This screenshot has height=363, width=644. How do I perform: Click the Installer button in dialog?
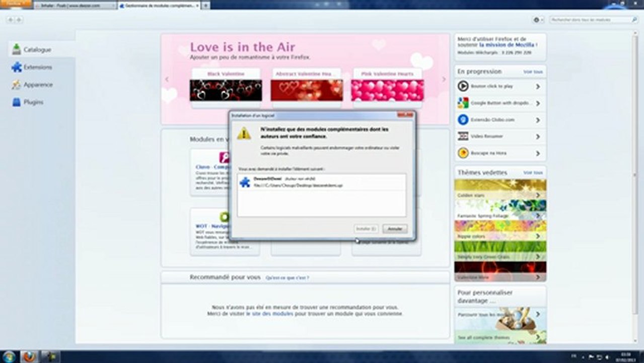tap(366, 229)
